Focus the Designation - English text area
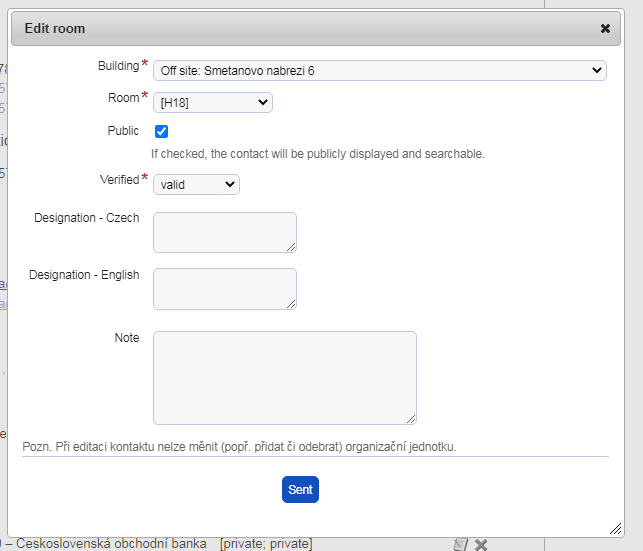This screenshot has width=643, height=551. coord(225,289)
